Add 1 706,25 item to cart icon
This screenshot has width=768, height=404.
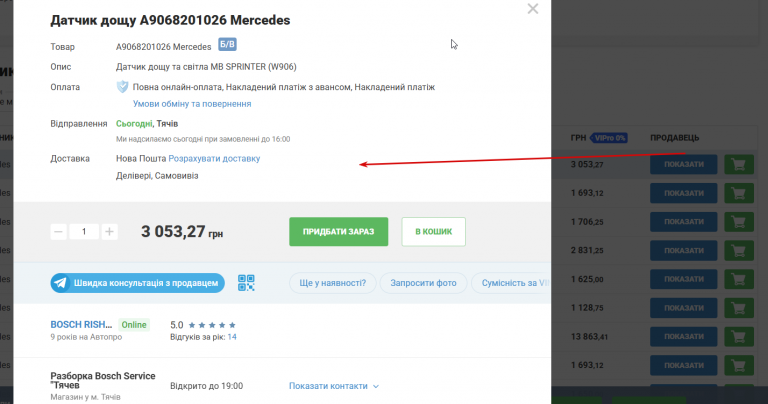pyautogui.click(x=739, y=222)
